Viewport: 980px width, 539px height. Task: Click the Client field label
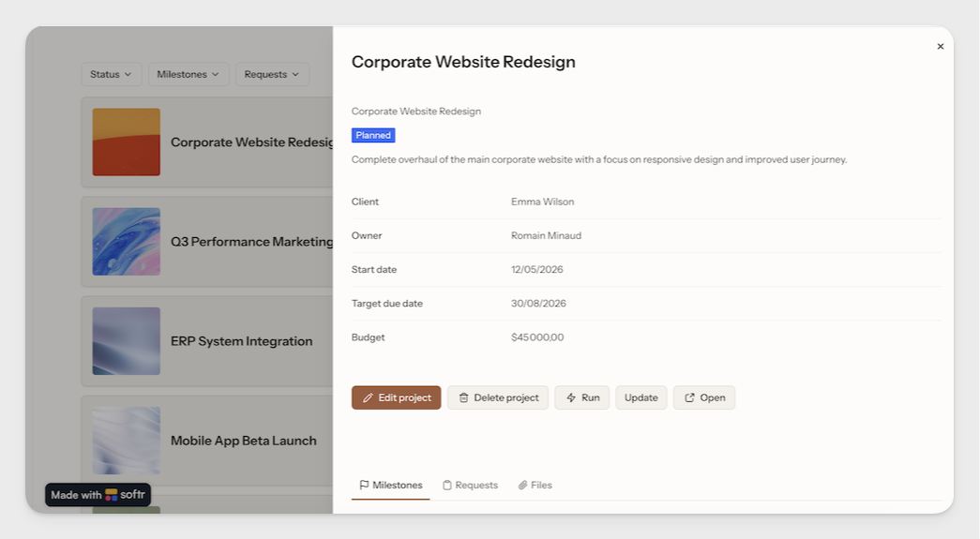pyautogui.click(x=365, y=202)
